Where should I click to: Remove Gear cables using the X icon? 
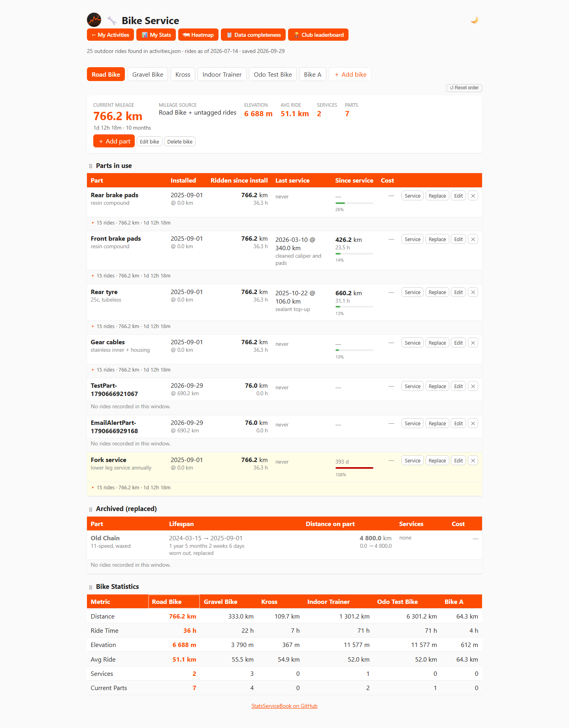pyautogui.click(x=473, y=343)
